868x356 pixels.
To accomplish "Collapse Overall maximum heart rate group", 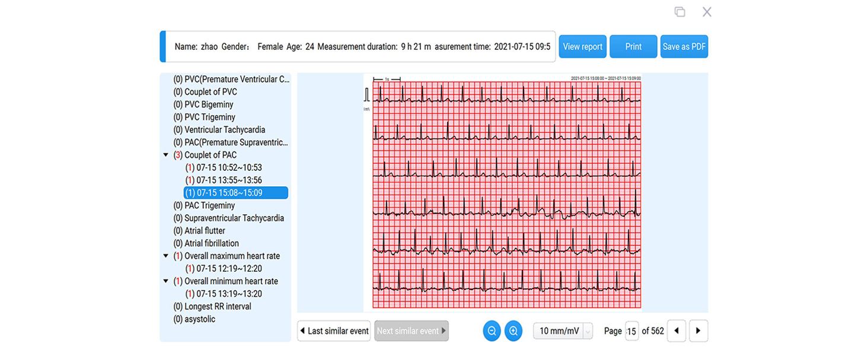I will tap(165, 256).
